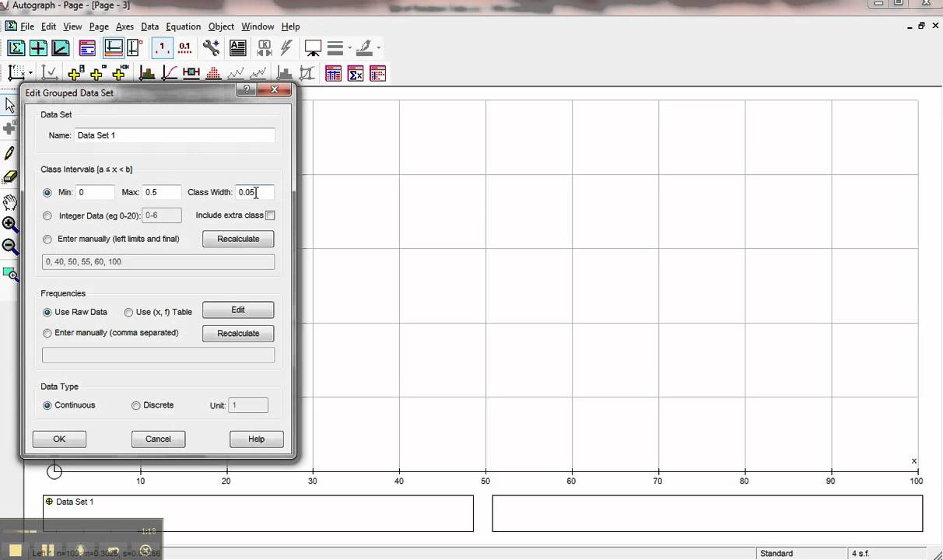Select the pointer arrow tool
This screenshot has width=943, height=560.
[x=9, y=105]
